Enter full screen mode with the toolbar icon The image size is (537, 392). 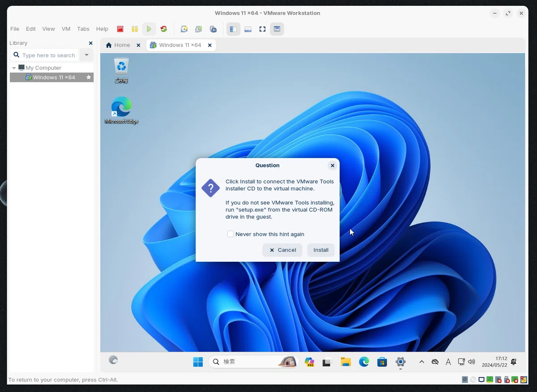pos(262,29)
